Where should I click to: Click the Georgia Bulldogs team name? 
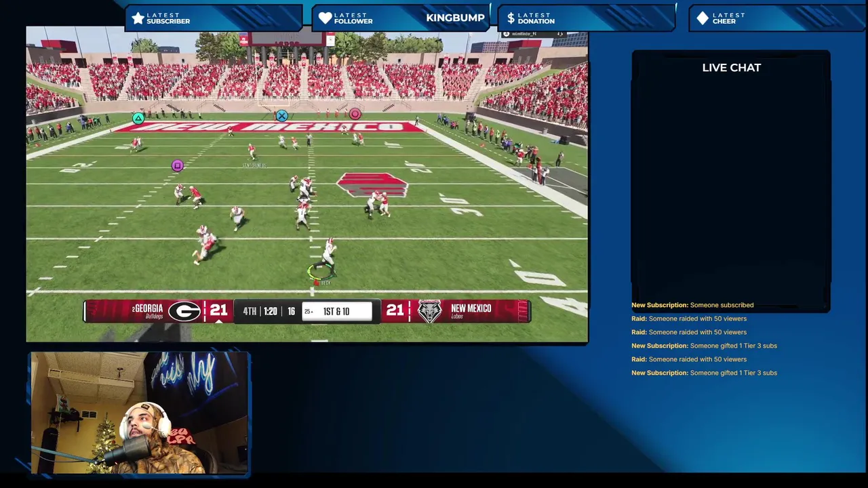(147, 311)
